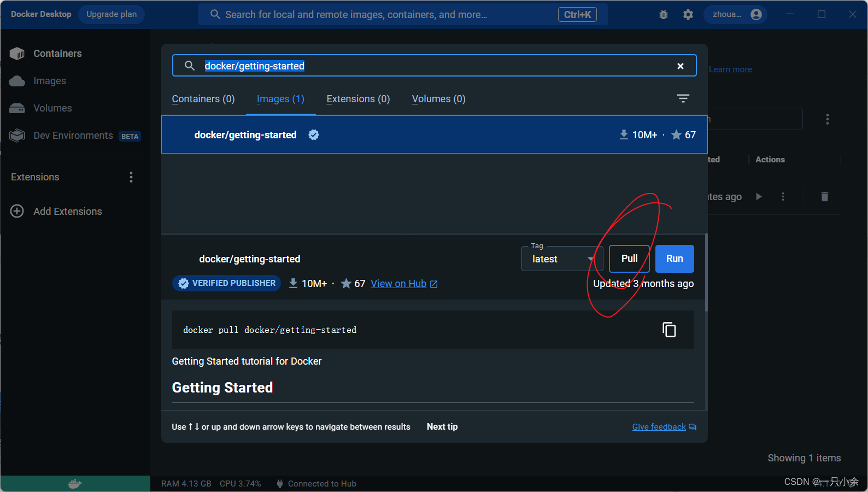This screenshot has width=868, height=492.
Task: Open the zhoua account menu
Action: coord(736,15)
